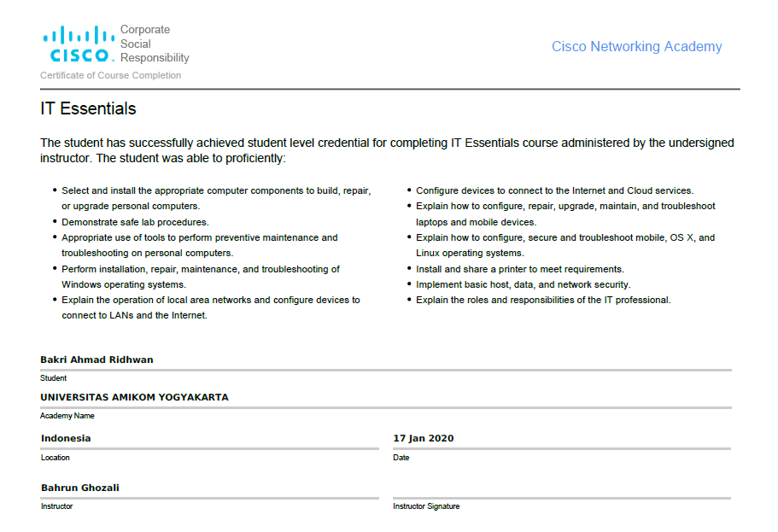Screen dimensions: 778x532
Task: Click instructor name Bahrun Ghozali
Action: [x=80, y=488]
